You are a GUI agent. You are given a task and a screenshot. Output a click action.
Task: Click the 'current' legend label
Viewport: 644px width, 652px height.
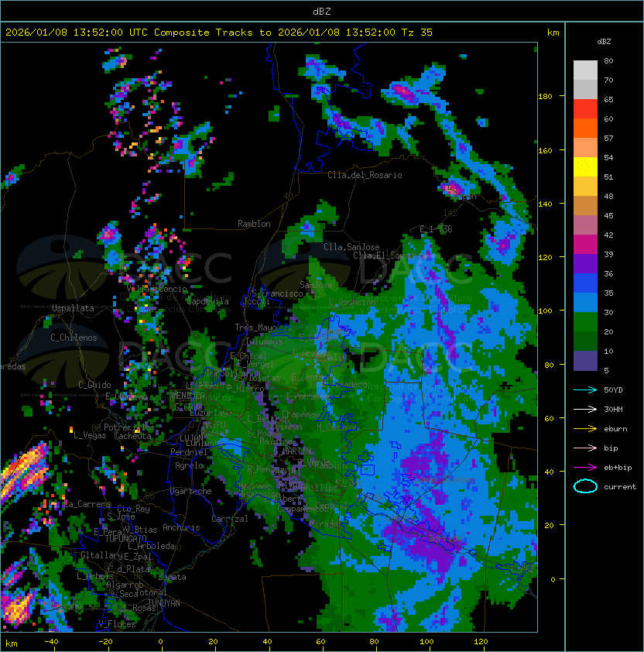click(620, 487)
